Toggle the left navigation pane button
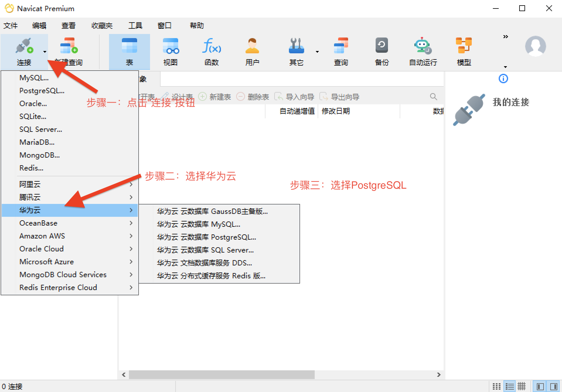562x392 pixels. [540, 386]
